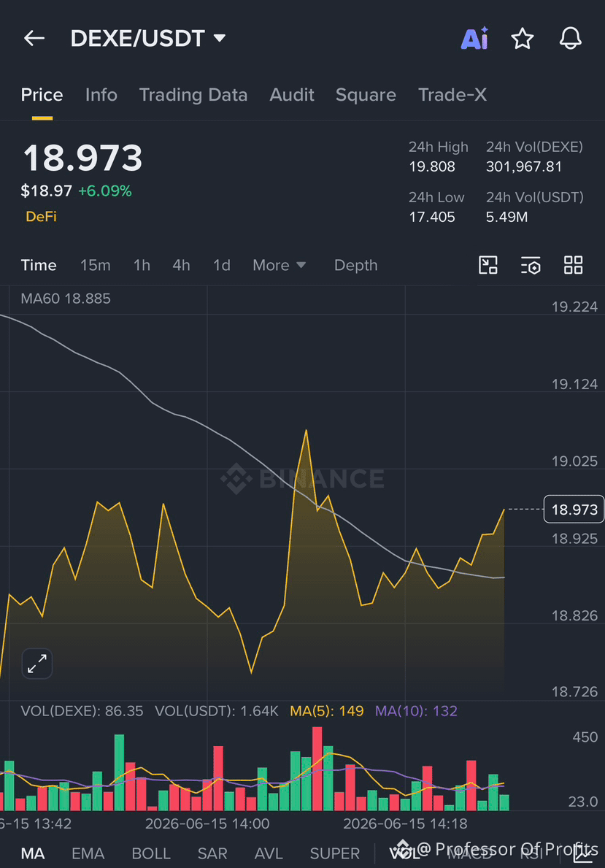605x868 pixels.
Task: Tap the +6.09% change percentage
Action: (104, 191)
